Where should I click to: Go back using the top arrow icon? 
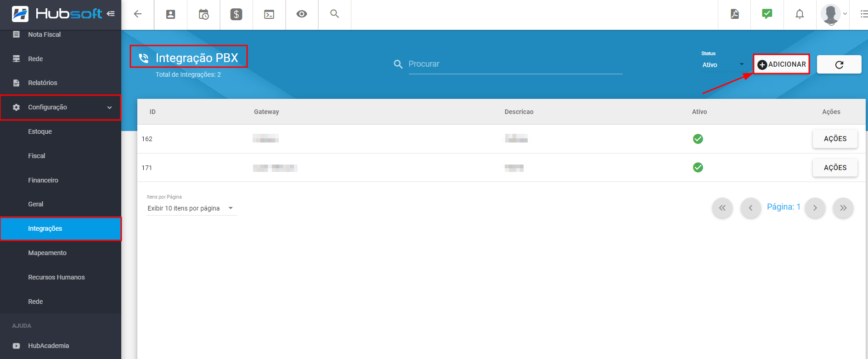click(x=138, y=14)
